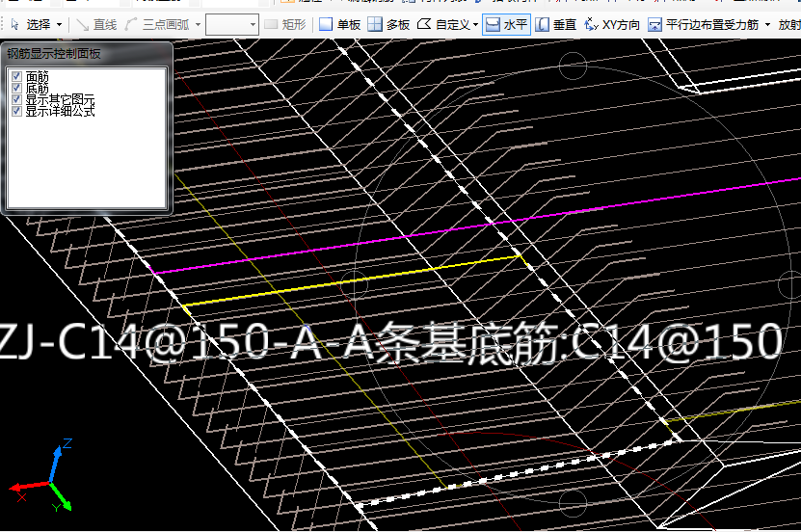The image size is (801, 532).
Task: Click the 钢筋显示控制面板 panel title bar
Action: (87, 54)
